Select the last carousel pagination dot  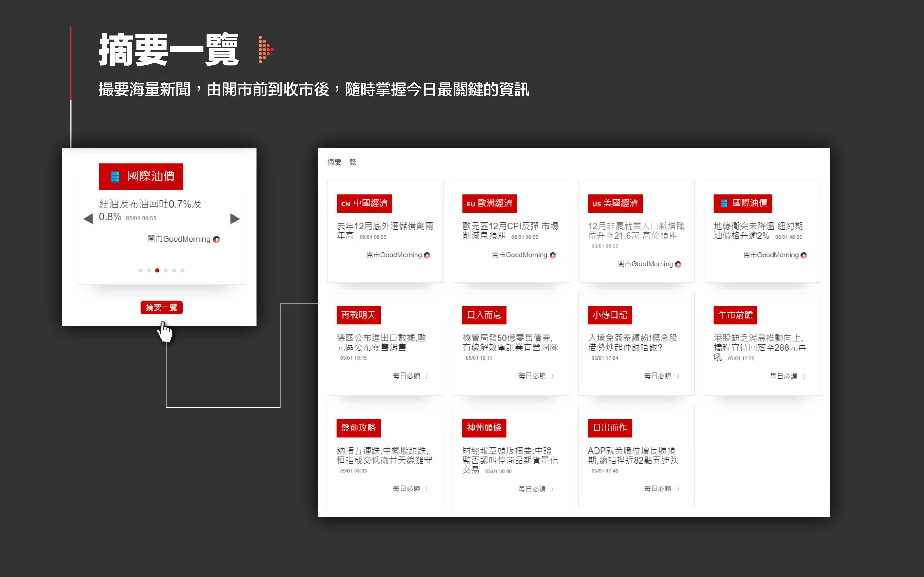pyautogui.click(x=183, y=271)
